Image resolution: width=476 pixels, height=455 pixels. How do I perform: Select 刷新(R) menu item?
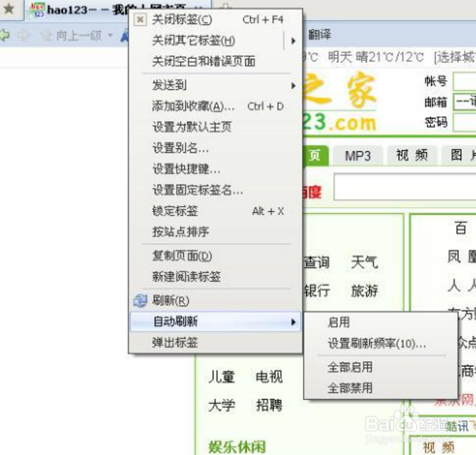coord(216,301)
